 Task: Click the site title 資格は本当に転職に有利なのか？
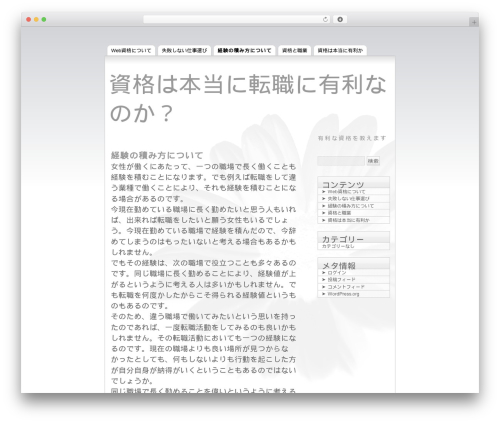pos(248,98)
